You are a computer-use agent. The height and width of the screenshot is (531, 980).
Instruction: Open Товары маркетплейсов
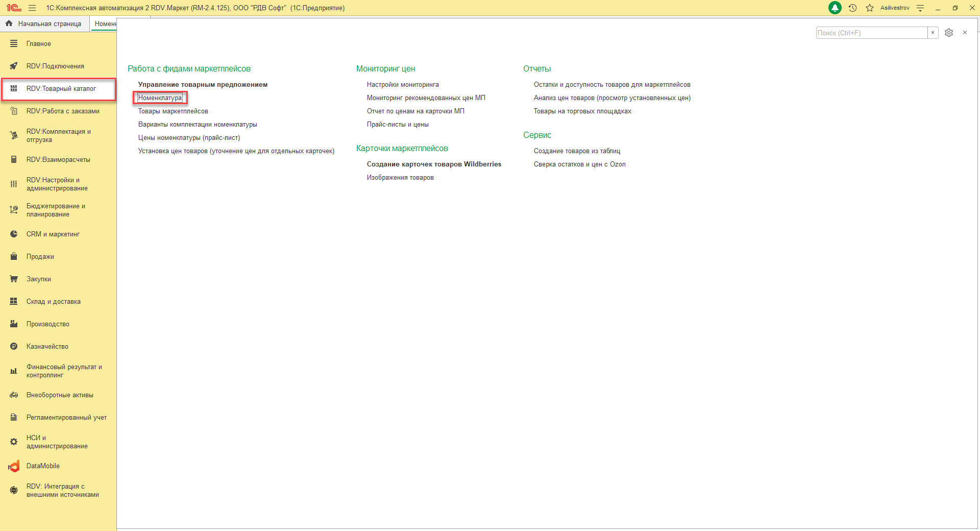coord(173,111)
